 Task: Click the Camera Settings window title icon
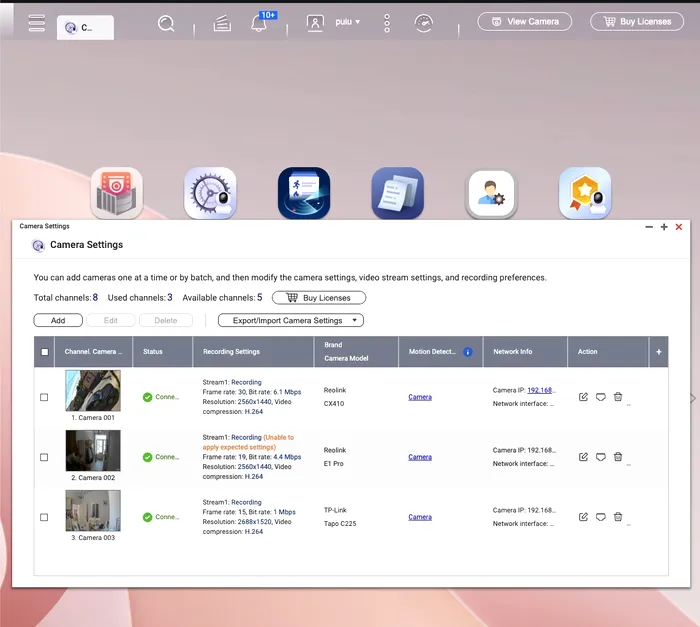tap(38, 245)
